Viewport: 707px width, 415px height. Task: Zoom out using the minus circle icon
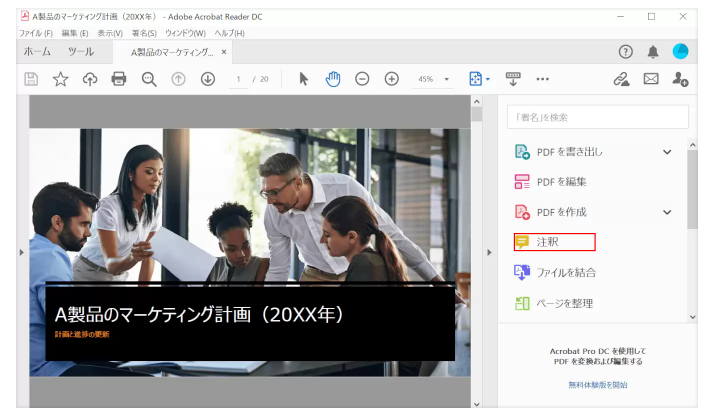tap(362, 79)
